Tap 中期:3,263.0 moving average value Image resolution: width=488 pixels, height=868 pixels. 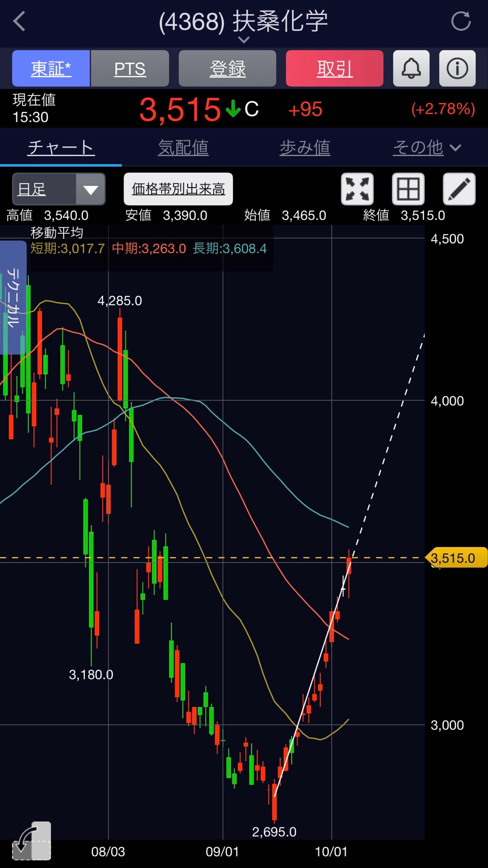pyautogui.click(x=149, y=249)
